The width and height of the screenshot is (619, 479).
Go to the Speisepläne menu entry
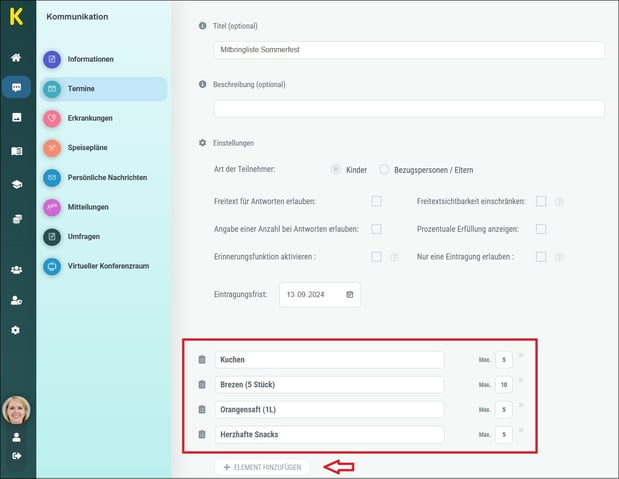[103, 148]
